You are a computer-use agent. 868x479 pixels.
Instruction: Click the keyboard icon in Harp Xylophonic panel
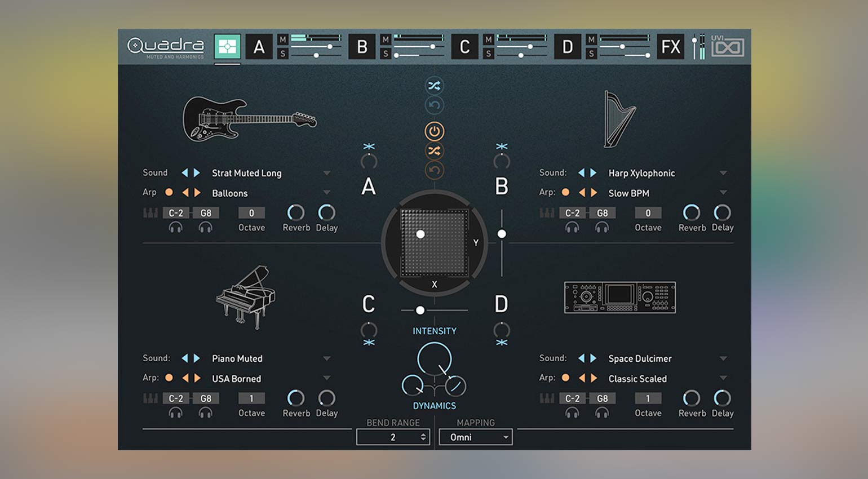(x=547, y=213)
